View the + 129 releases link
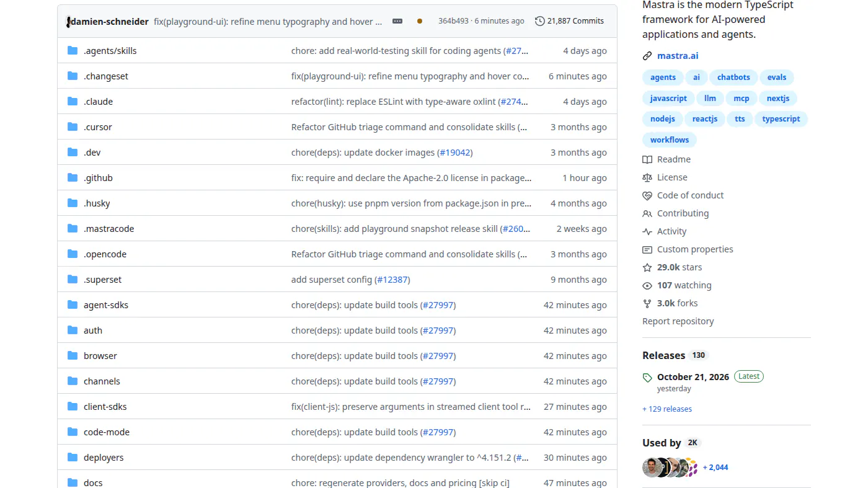 tap(667, 409)
